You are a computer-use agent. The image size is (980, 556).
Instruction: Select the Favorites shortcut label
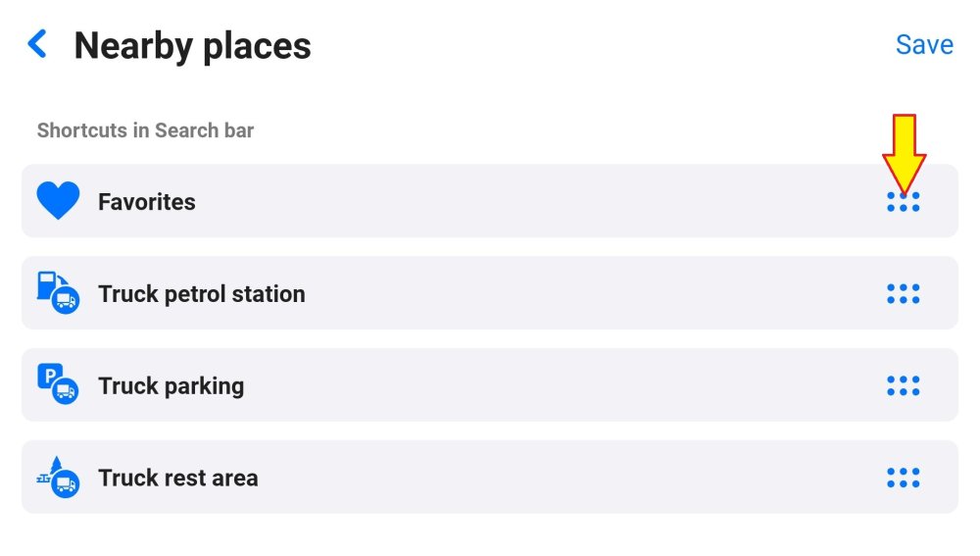147,202
